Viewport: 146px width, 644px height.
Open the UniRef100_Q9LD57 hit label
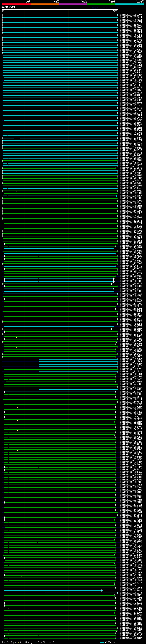coord(131,15)
